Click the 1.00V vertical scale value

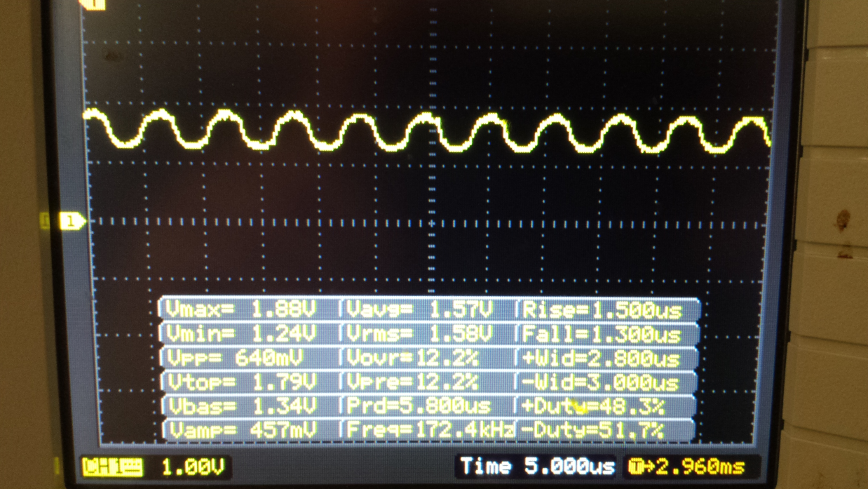click(x=193, y=467)
